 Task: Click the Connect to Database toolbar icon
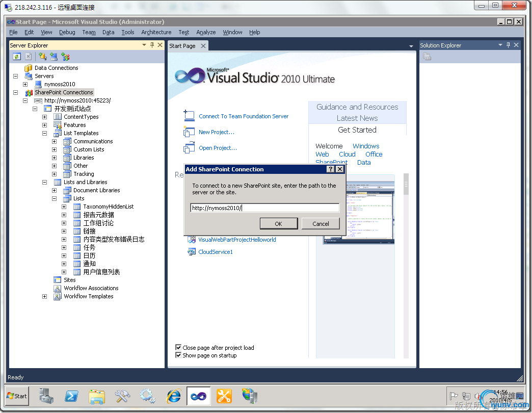(42, 57)
